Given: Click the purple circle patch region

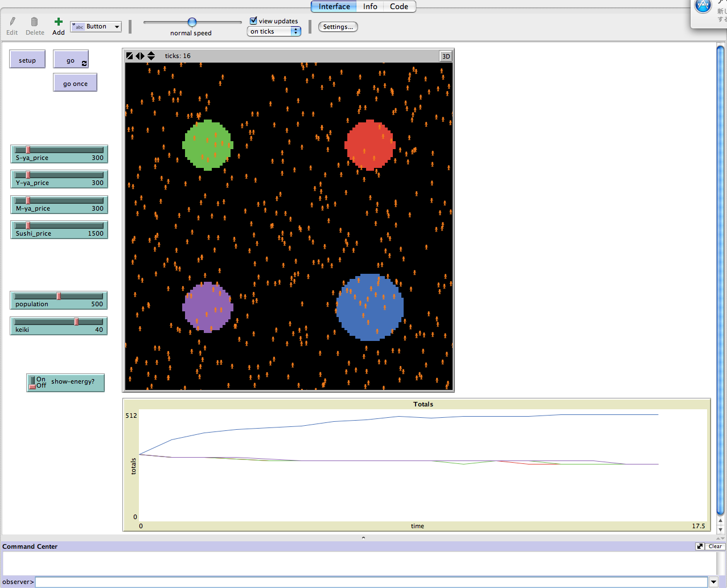Looking at the screenshot, I should pos(208,307).
